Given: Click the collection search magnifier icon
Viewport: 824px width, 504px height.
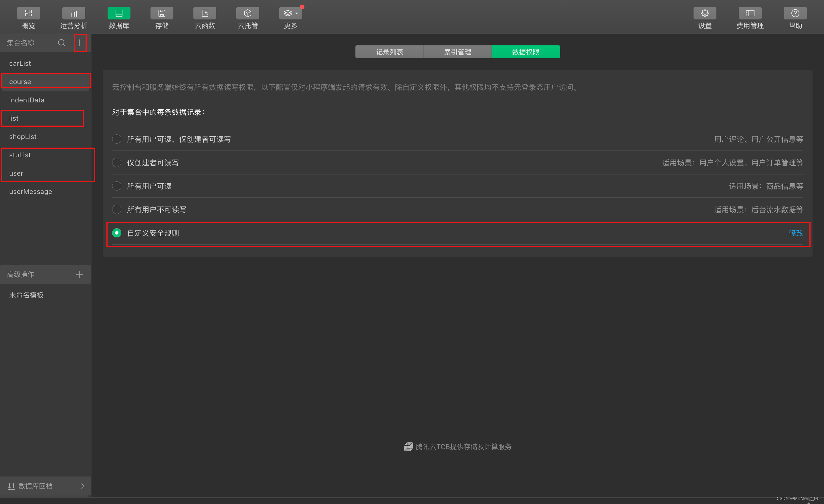Looking at the screenshot, I should coord(62,43).
